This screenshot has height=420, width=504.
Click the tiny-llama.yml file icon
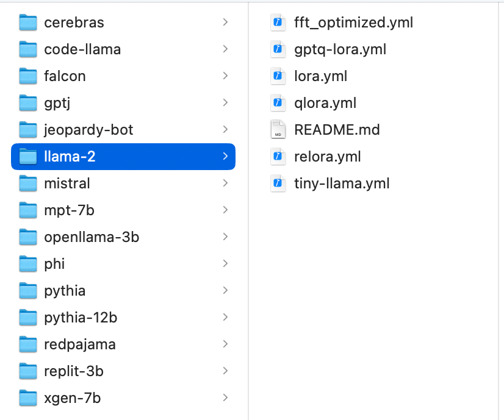tap(278, 183)
